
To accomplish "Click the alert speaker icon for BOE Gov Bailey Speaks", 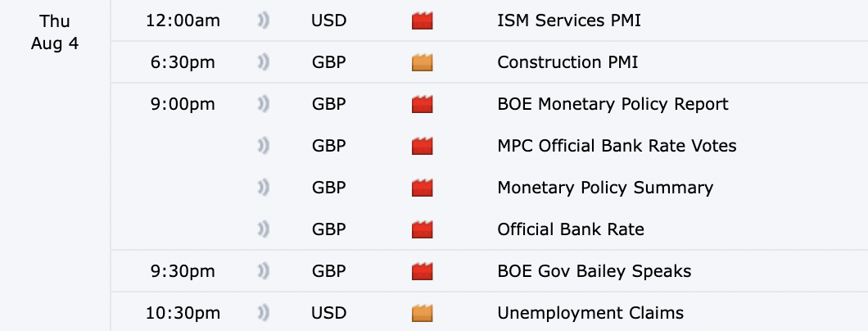I will click(263, 271).
